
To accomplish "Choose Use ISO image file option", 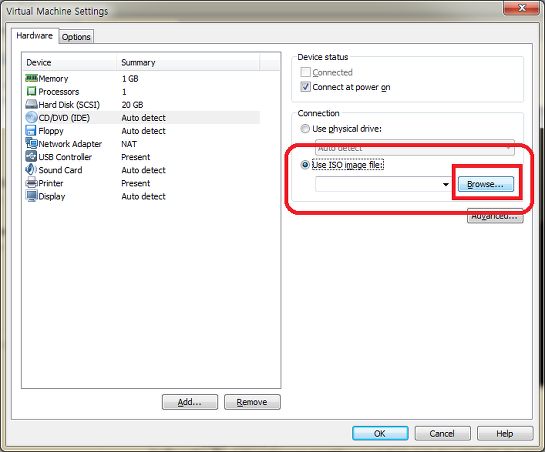I will pos(305,165).
